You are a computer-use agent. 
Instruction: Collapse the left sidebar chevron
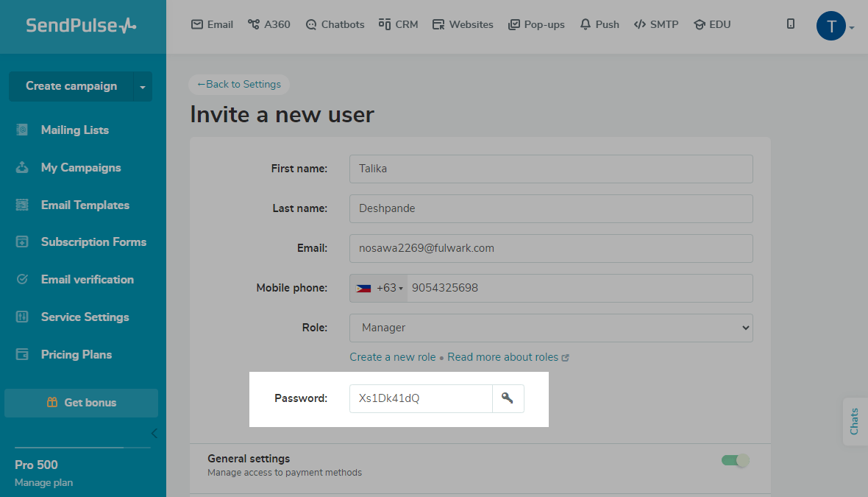point(154,433)
